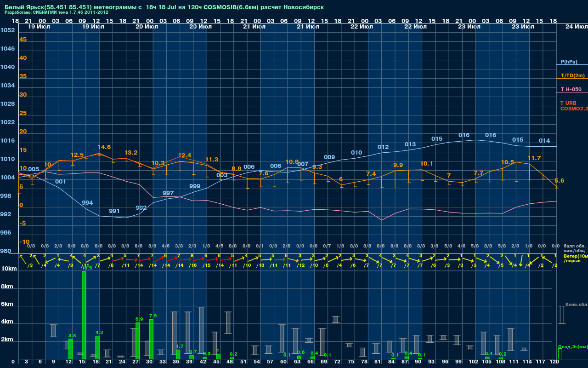Viewport: 588px width, 368px height.
Task: Click the final 5.6 temperature label
Action: 560,181
